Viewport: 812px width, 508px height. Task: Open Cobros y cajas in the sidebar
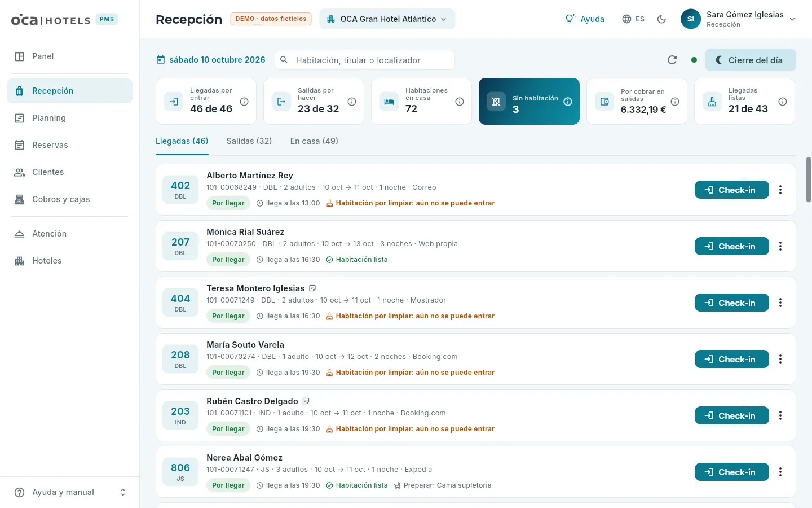(70, 199)
